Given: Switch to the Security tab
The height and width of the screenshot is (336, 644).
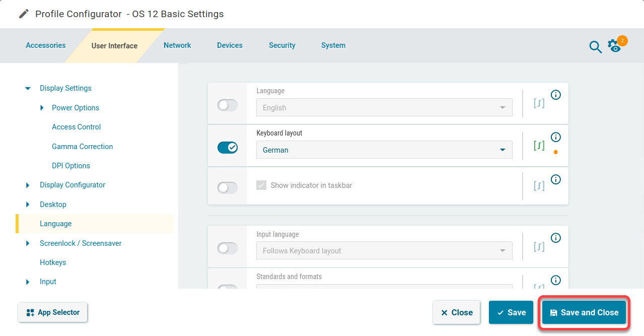Looking at the screenshot, I should click(282, 45).
